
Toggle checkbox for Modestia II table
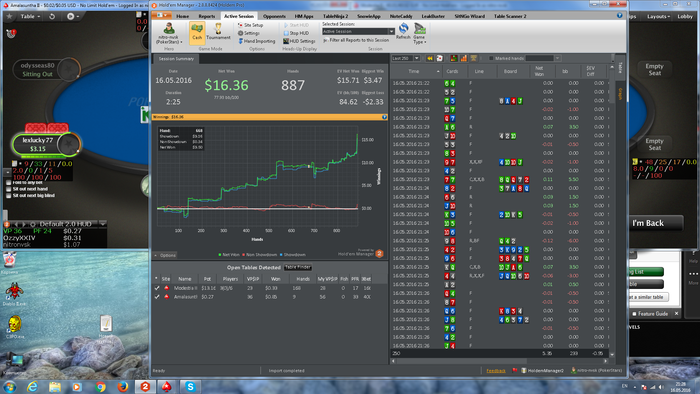(x=157, y=288)
